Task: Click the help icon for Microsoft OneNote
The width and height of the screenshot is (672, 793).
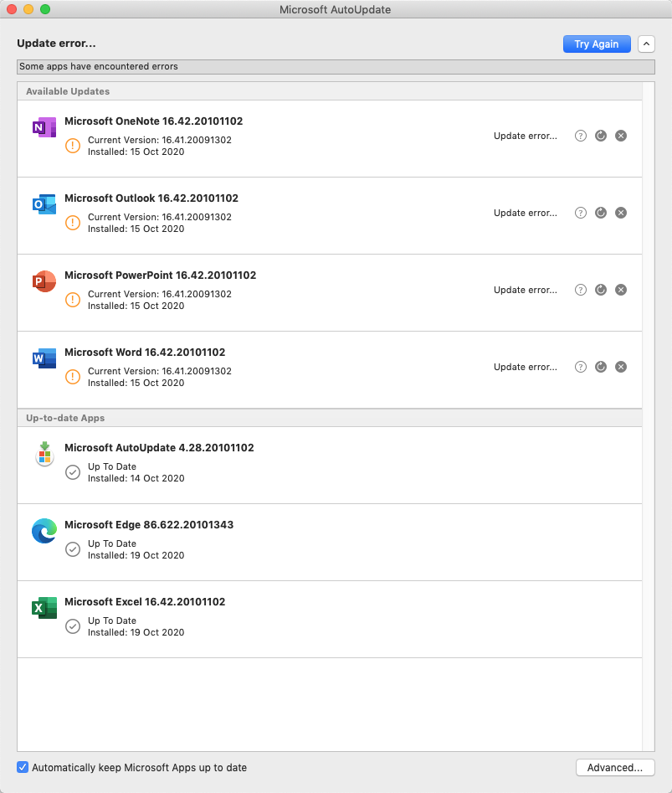Action: 581,136
